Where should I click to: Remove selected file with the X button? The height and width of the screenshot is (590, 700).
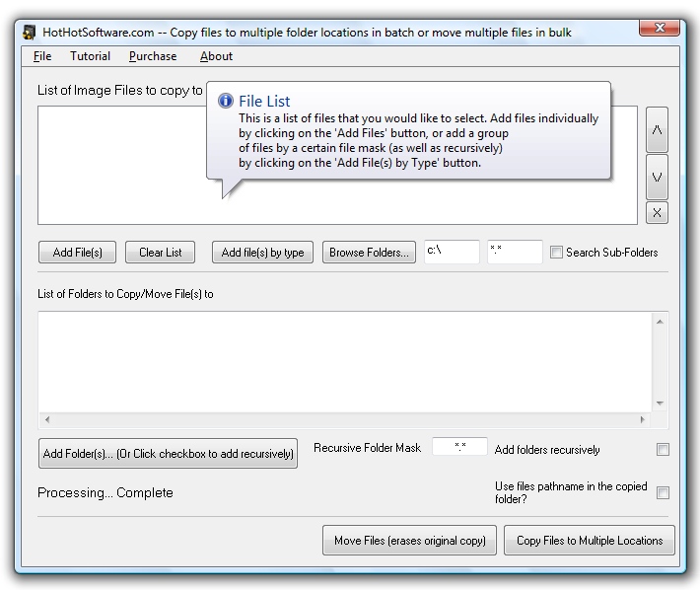tap(657, 212)
